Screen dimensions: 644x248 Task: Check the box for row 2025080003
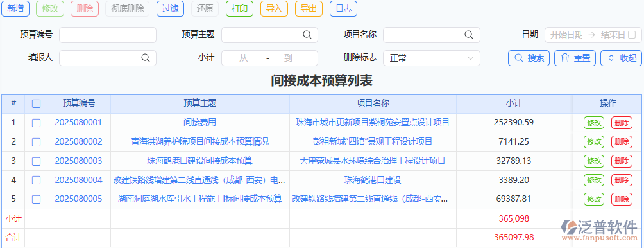point(36,161)
